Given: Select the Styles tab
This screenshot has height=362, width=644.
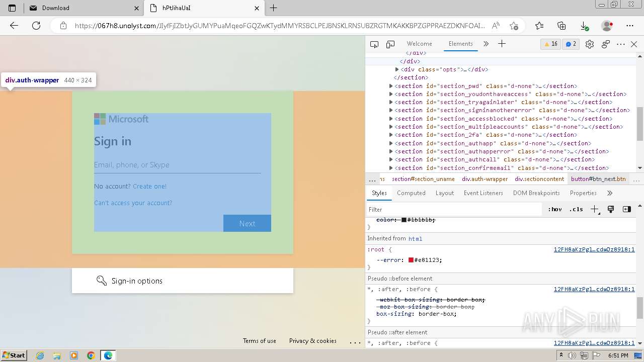Looking at the screenshot, I should (x=379, y=193).
